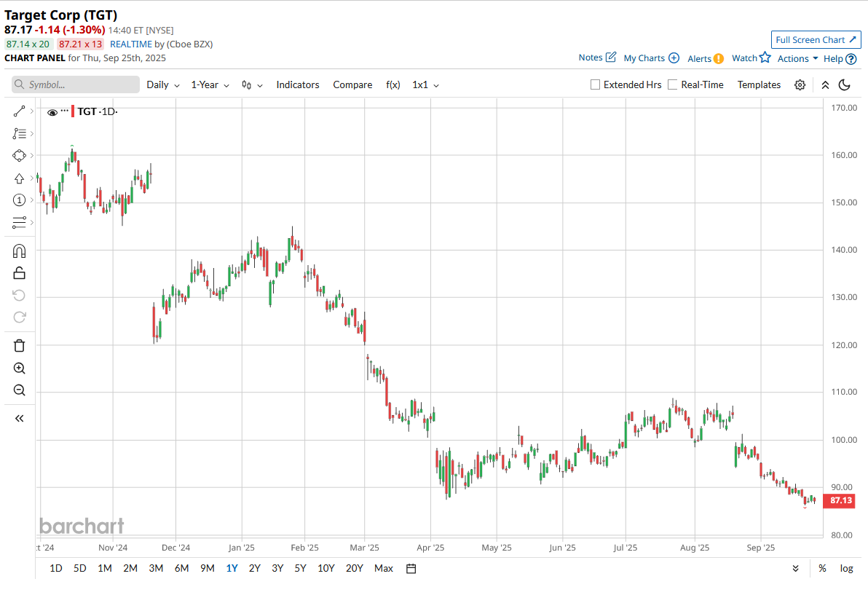
Task: Click the Symbol search field
Action: coord(76,85)
